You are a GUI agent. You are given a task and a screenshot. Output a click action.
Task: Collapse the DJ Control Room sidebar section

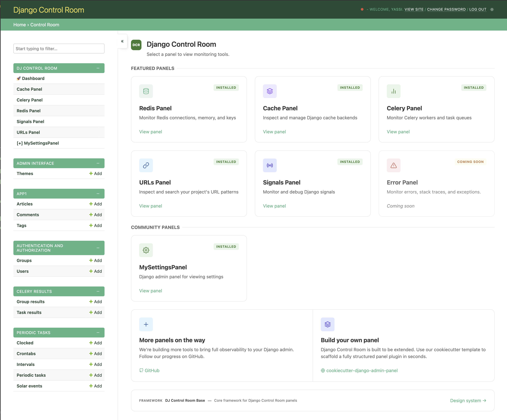[98, 68]
